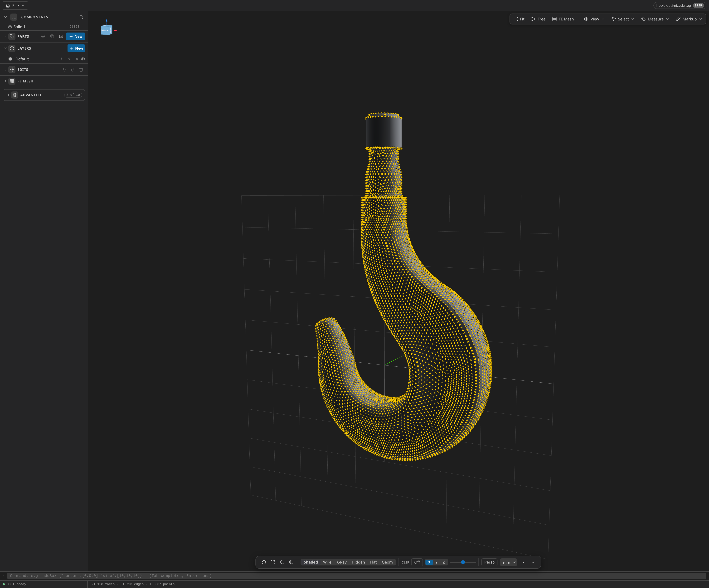
Task: Open the View dropdown menu
Action: [594, 19]
